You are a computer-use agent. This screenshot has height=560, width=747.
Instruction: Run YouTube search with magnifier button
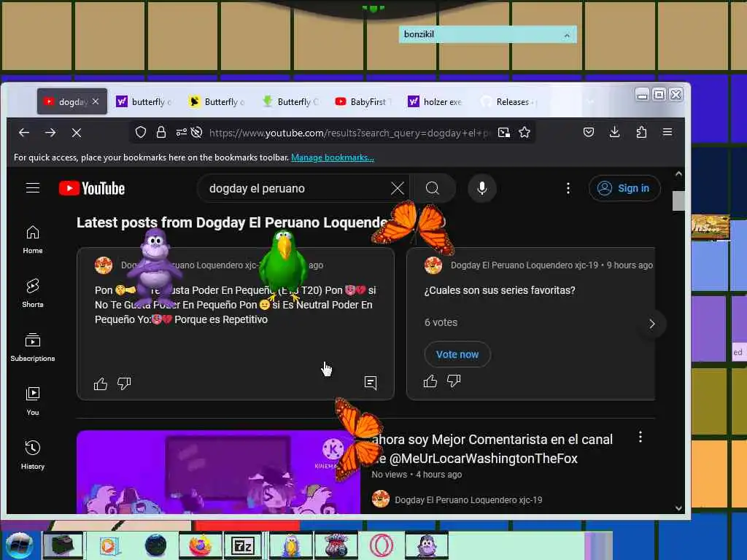(433, 189)
